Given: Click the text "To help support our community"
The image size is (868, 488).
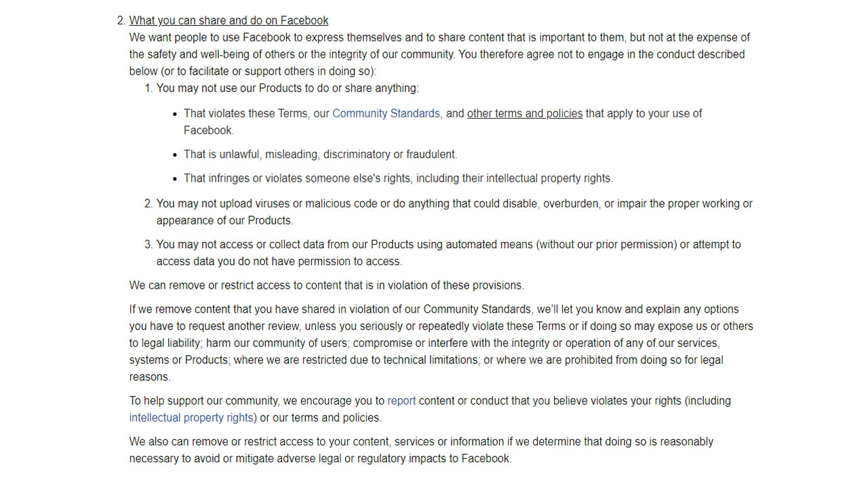Looking at the screenshot, I should 203,401.
